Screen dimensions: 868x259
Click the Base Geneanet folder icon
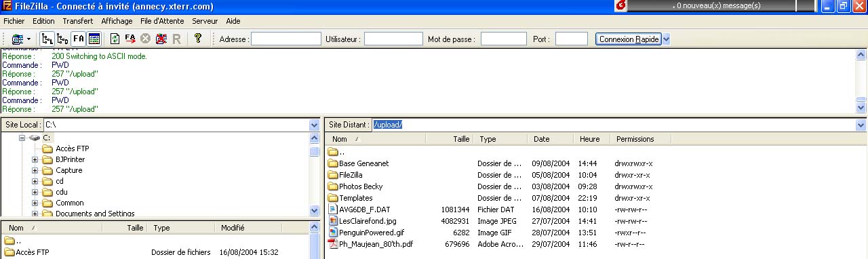pos(333,163)
